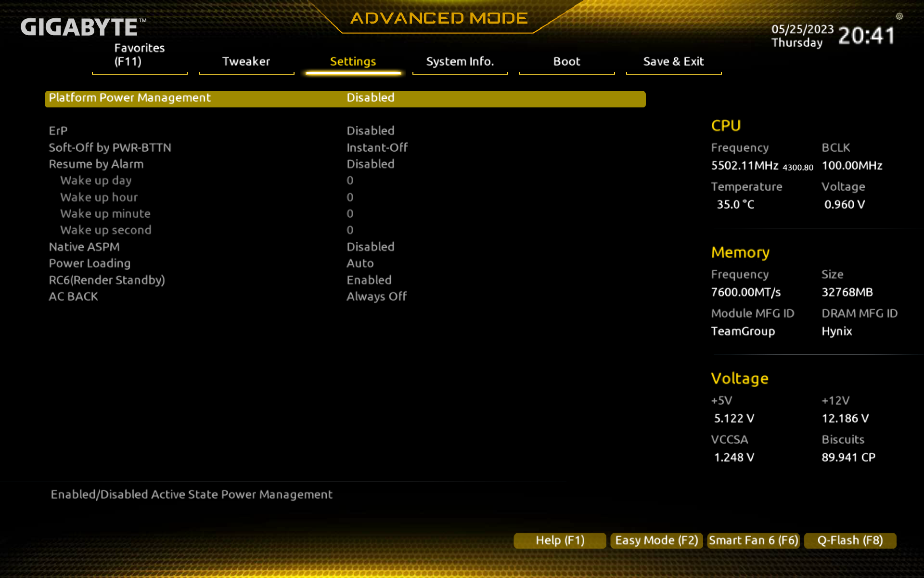Toggle Native ASPM Disabled setting
The width and height of the screenshot is (924, 578).
[370, 247]
